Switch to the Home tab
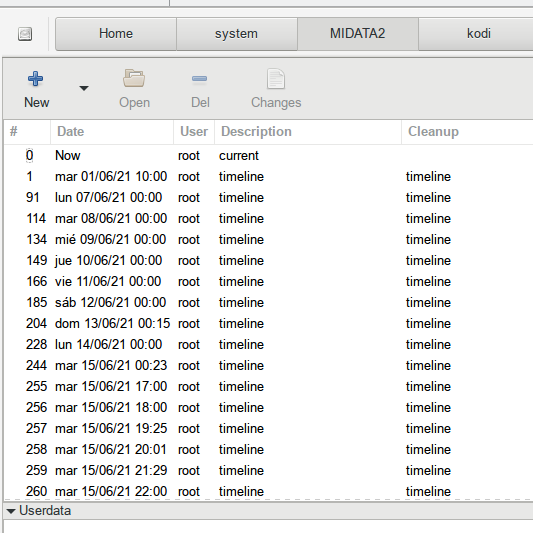 [116, 34]
